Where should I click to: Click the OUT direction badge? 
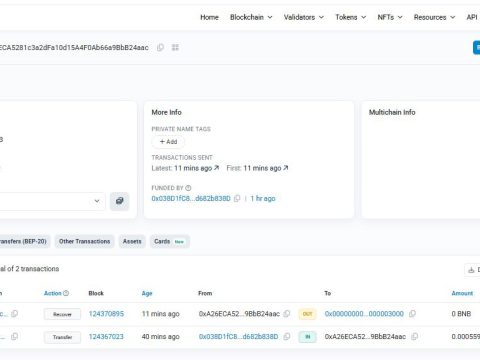pos(307,314)
